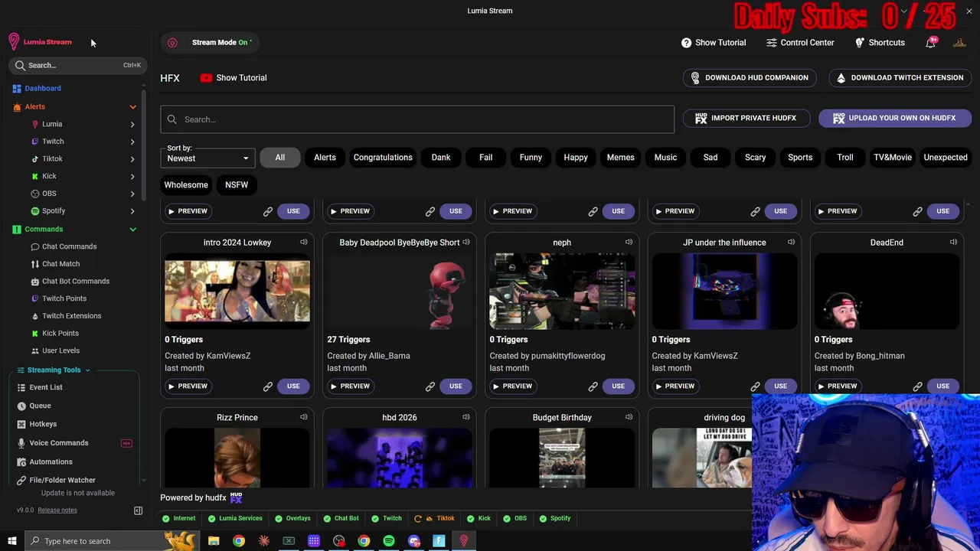Click sound icon on JP under the influence
The width and height of the screenshot is (980, 551).
(x=791, y=243)
